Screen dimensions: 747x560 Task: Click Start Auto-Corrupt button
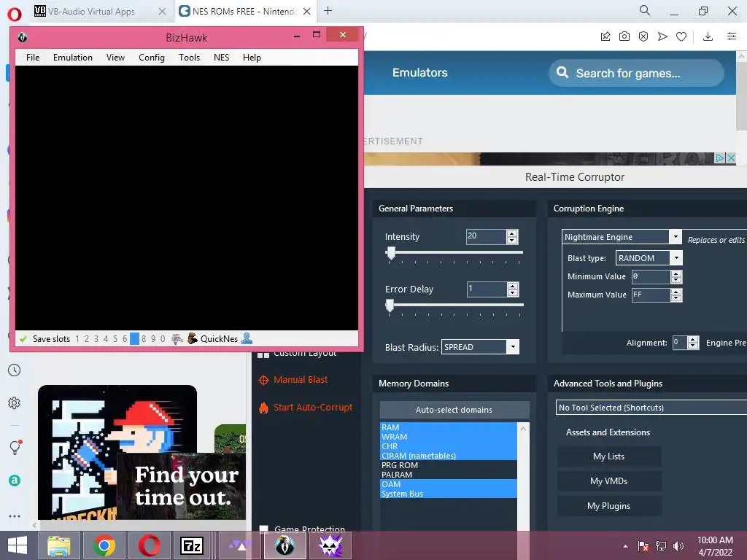306,408
